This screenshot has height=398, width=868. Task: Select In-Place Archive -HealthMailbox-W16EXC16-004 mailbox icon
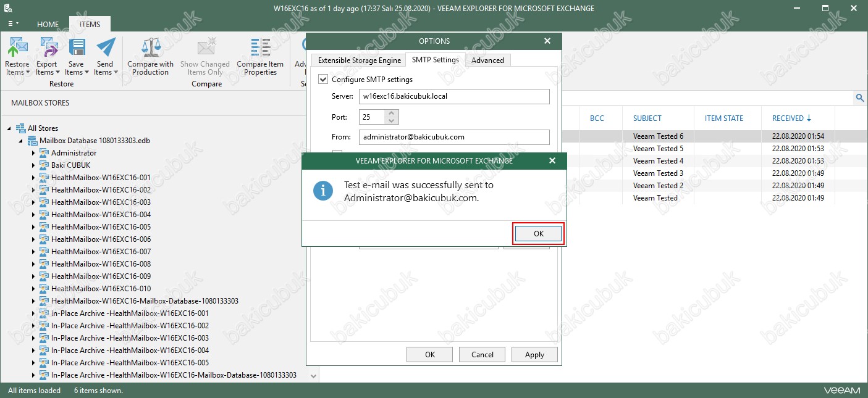(44, 350)
